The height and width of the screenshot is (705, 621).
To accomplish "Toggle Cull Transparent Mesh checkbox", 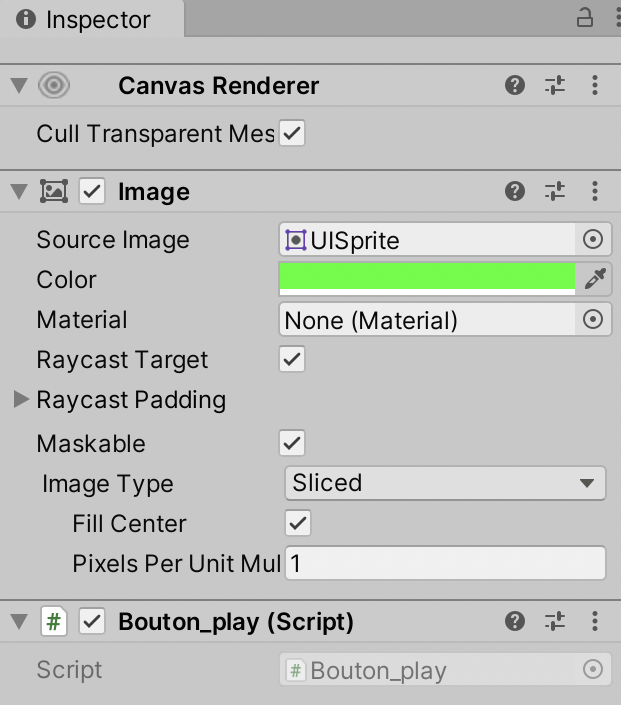I will tap(292, 133).
